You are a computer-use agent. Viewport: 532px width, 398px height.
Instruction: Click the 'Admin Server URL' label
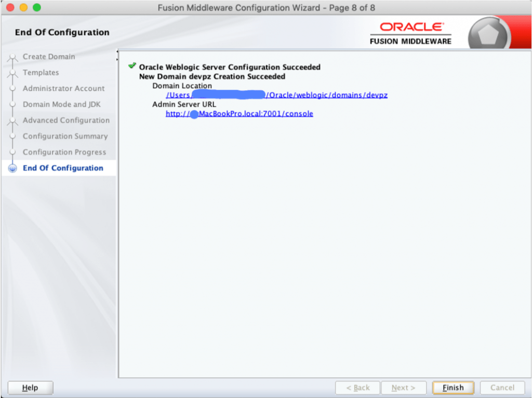click(x=184, y=104)
